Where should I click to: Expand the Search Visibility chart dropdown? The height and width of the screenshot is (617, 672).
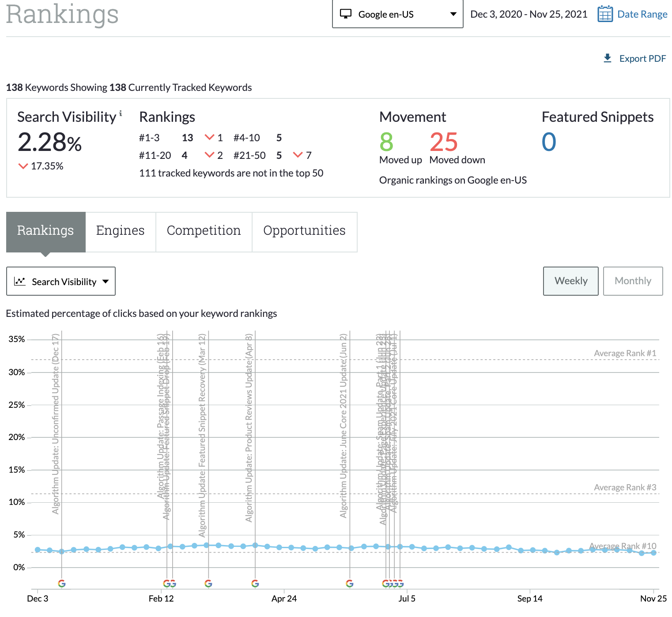[61, 282]
